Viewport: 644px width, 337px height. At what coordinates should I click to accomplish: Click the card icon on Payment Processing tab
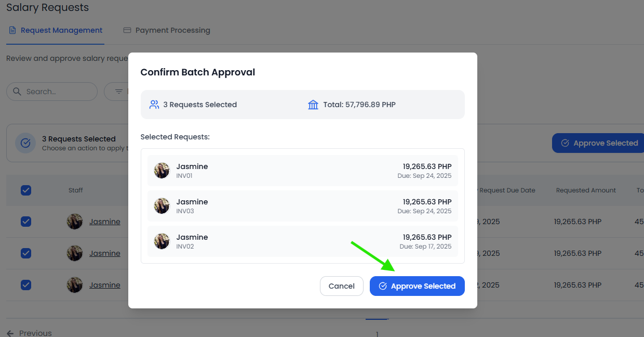click(x=127, y=30)
